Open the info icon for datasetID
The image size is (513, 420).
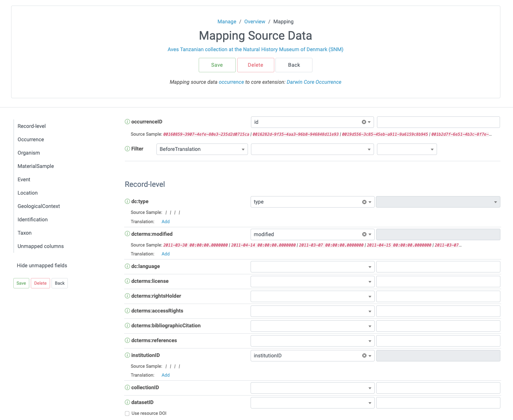127,402
